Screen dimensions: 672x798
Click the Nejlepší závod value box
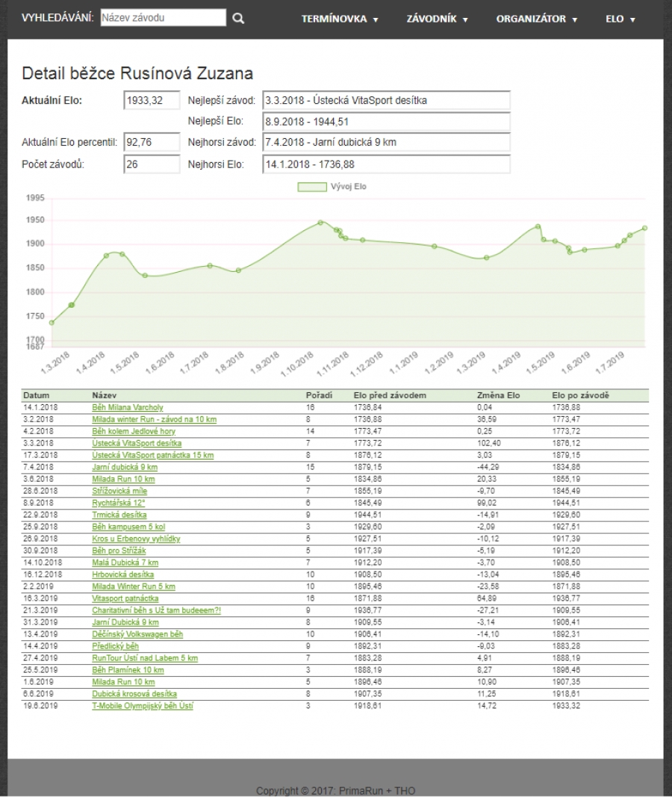386,98
